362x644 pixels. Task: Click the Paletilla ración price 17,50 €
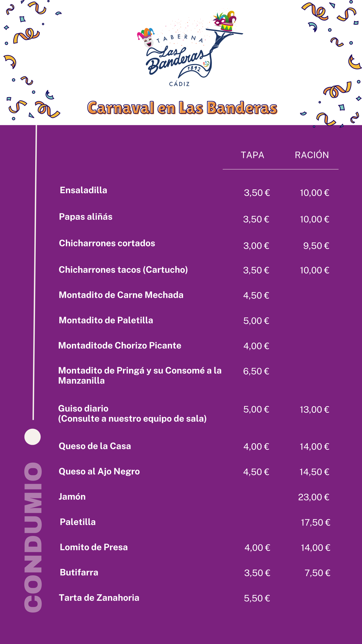pos(315,522)
